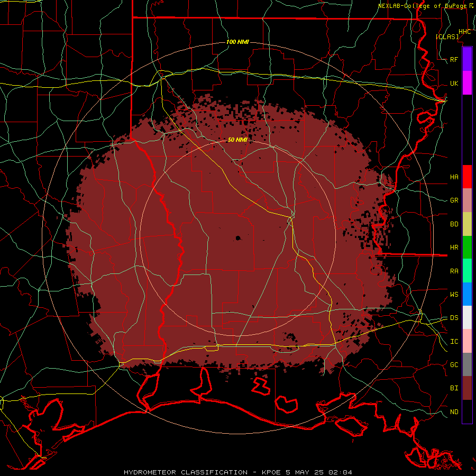Click the HHC product label
This screenshot has width=476, height=476.
click(464, 32)
